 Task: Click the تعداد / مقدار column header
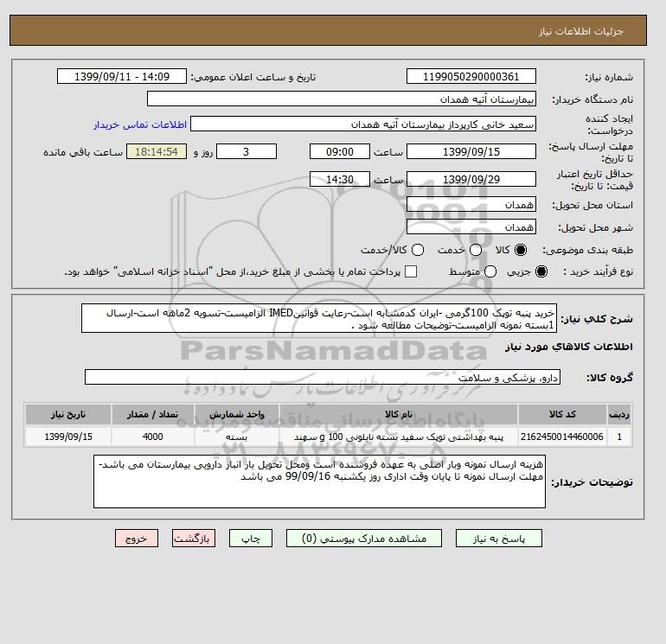click(153, 414)
